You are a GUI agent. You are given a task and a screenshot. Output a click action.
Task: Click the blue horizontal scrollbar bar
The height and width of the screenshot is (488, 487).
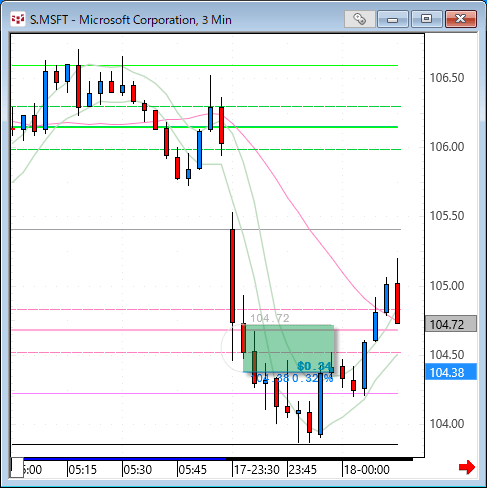point(125,459)
